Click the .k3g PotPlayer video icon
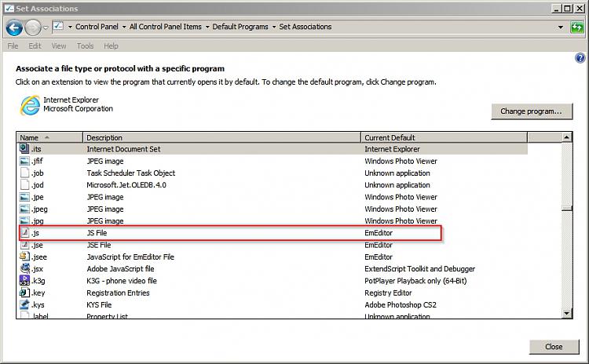 click(x=24, y=280)
